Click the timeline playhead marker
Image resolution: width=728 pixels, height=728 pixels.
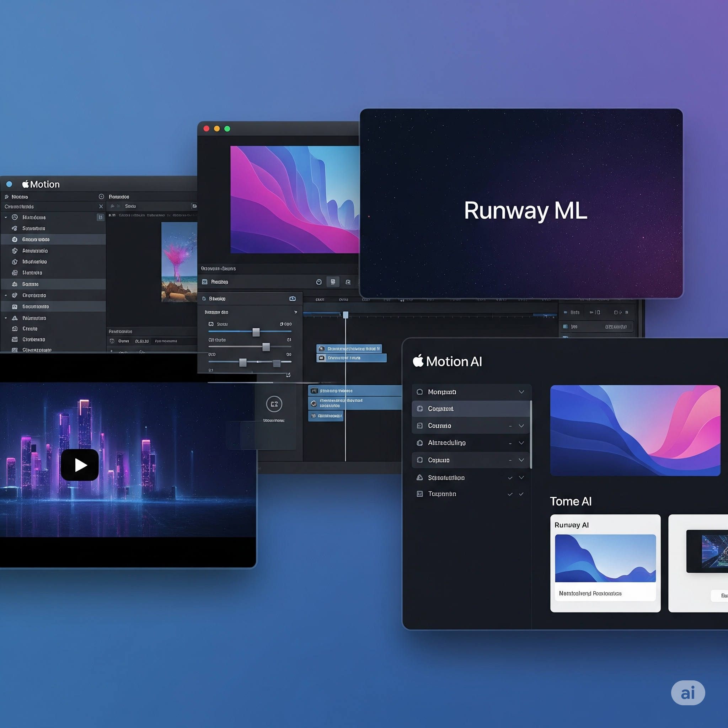pyautogui.click(x=346, y=315)
